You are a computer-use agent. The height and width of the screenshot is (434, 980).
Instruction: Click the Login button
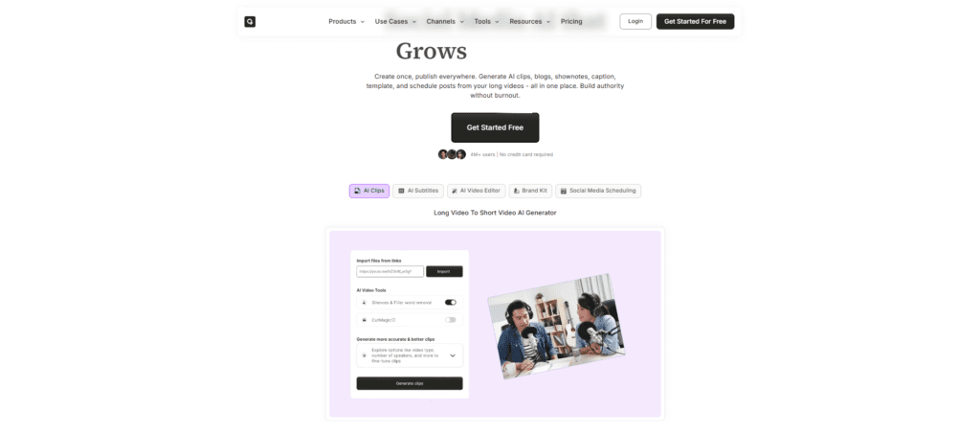(635, 21)
